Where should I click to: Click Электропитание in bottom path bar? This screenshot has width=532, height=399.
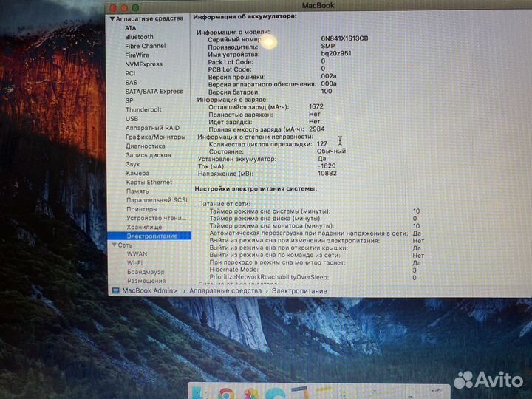(299, 291)
